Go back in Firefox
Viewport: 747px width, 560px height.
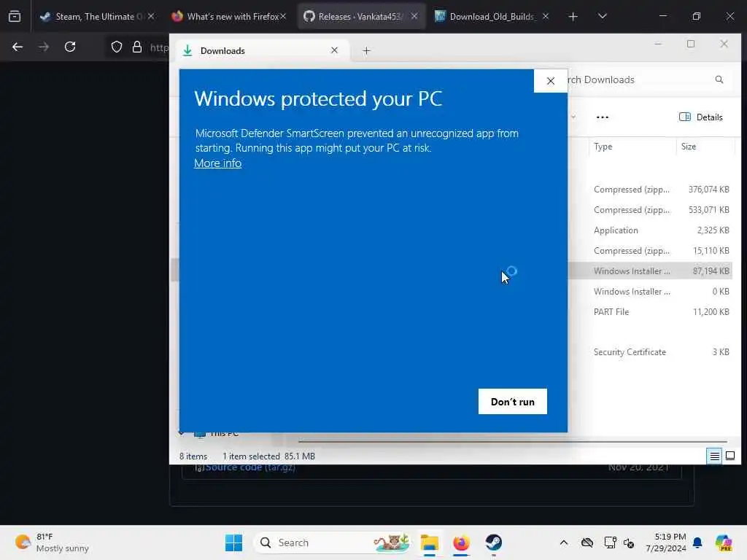coord(18,47)
